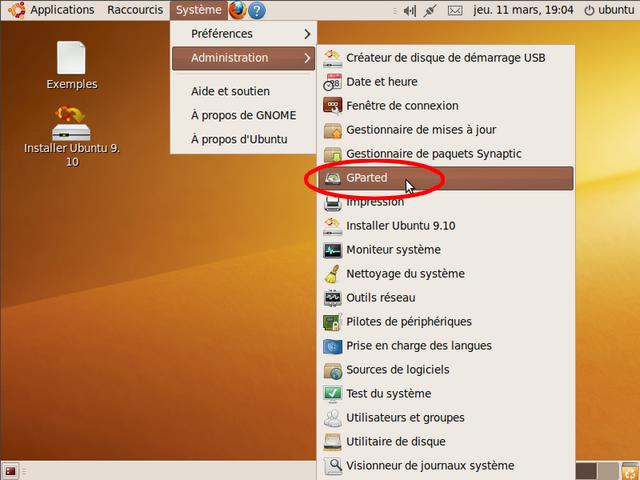Image resolution: width=640 pixels, height=480 pixels.
Task: Click the mail envelope indicator icon
Action: [x=455, y=11]
